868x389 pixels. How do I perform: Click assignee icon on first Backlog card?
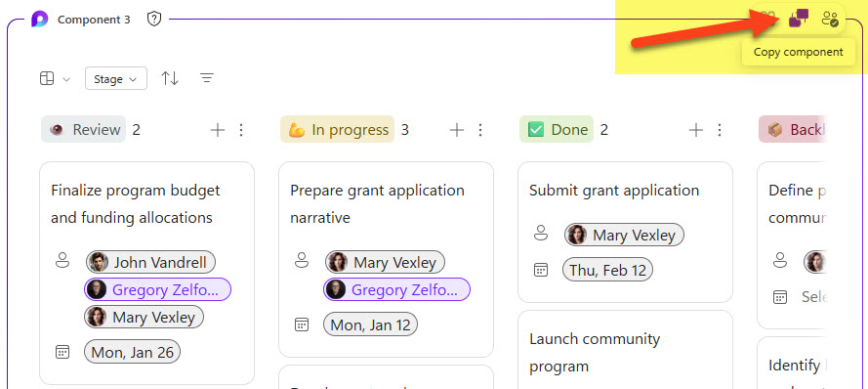tap(780, 260)
